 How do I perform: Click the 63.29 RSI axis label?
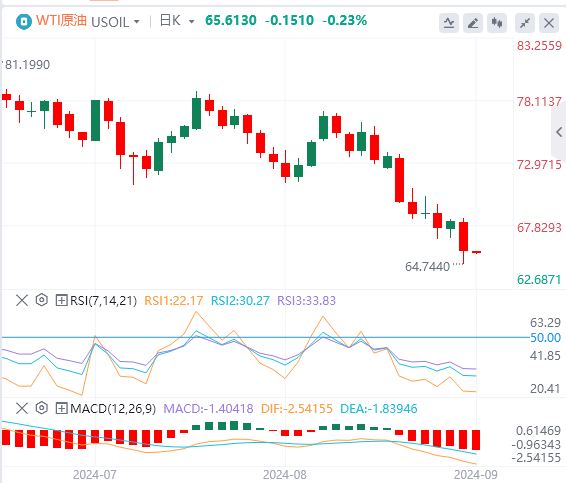click(545, 323)
